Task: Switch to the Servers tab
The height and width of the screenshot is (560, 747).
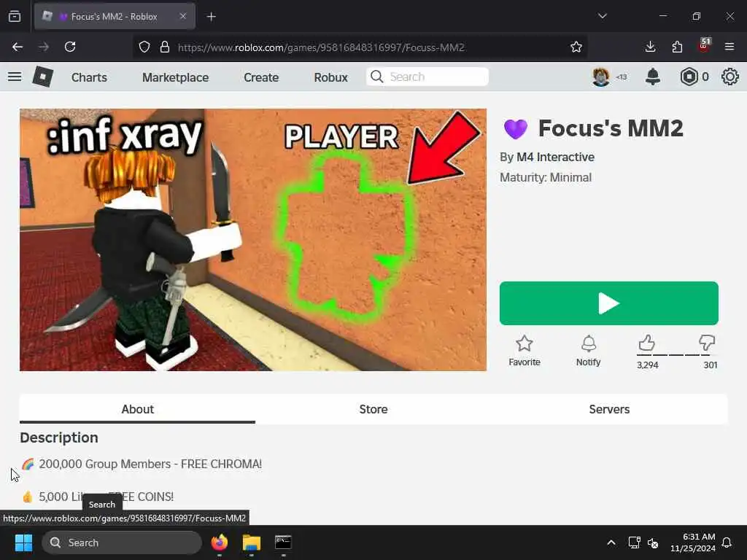Action: [609, 409]
